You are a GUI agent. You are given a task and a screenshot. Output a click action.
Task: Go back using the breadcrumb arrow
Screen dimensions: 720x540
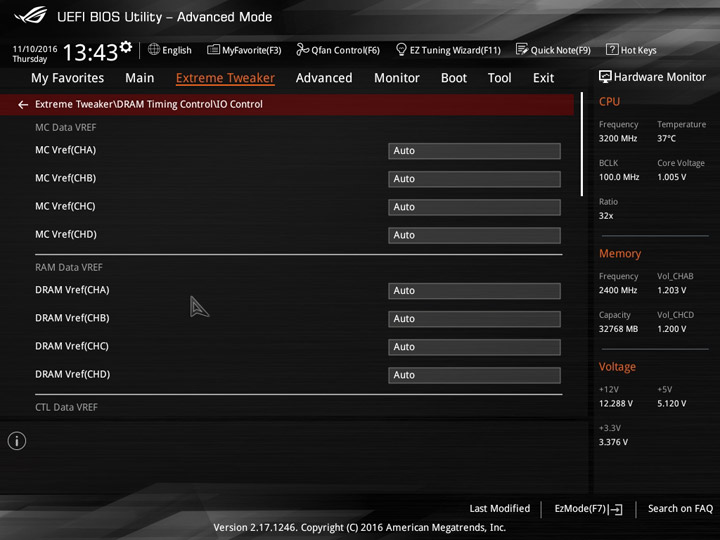click(x=23, y=105)
